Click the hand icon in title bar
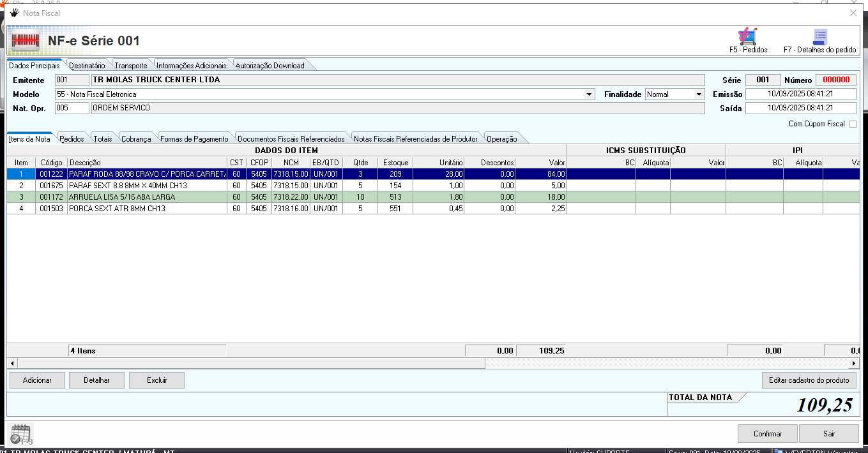Viewport: 868px width, 453px height. 14,13
